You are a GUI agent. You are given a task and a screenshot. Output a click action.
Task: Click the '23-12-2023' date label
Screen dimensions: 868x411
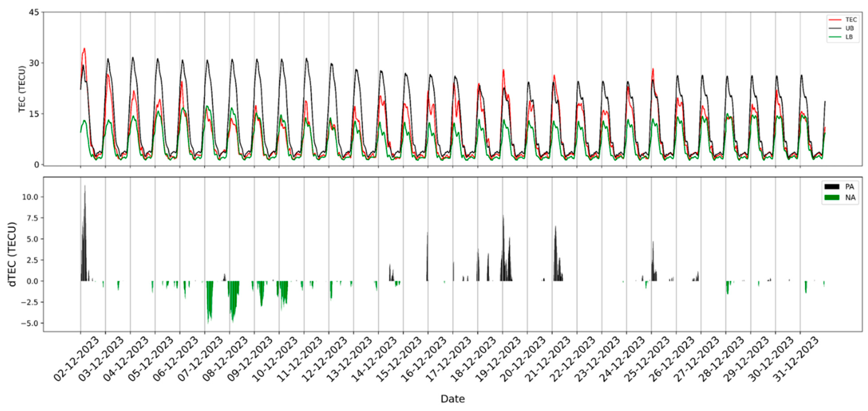coord(598,360)
